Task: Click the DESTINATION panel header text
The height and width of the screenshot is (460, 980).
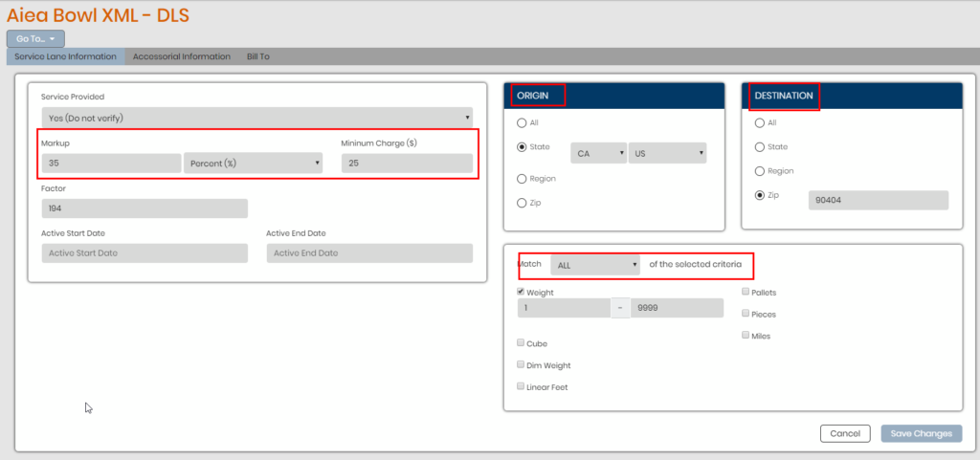Action: (784, 96)
